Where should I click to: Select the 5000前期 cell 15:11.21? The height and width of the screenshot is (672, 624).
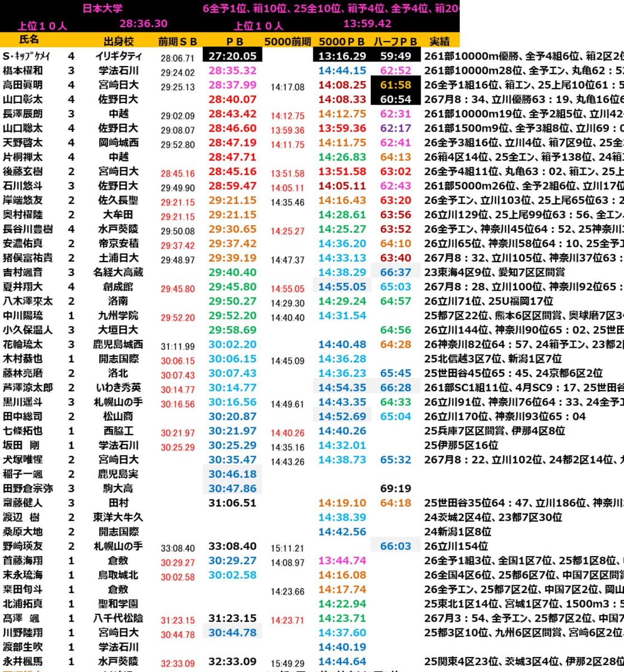point(287,548)
